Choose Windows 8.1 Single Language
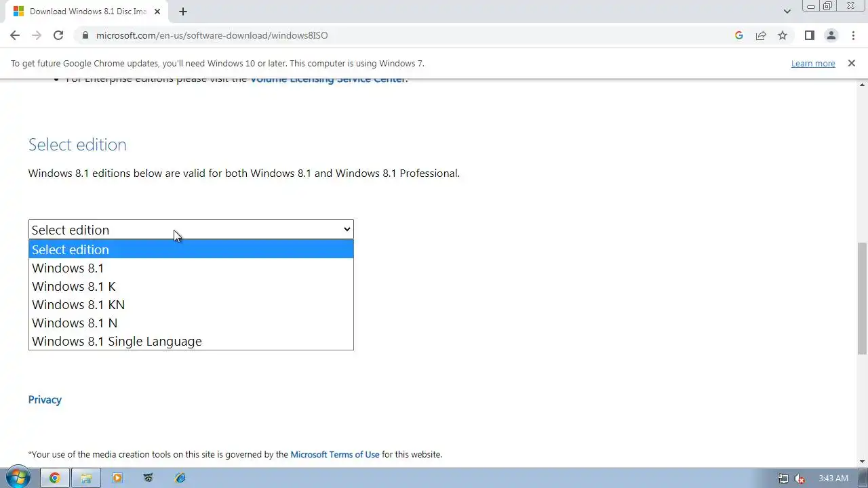Screen dimensions: 868x488 191,341
